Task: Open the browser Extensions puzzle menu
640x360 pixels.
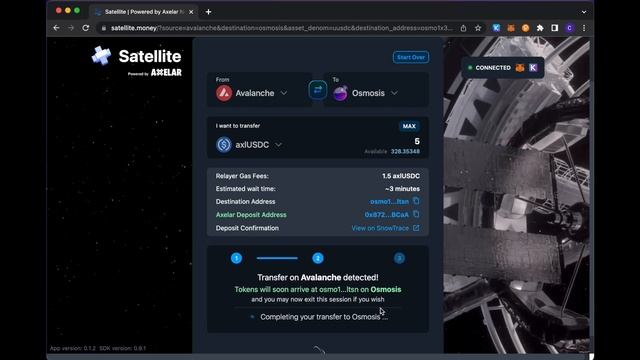Action: 540,28
